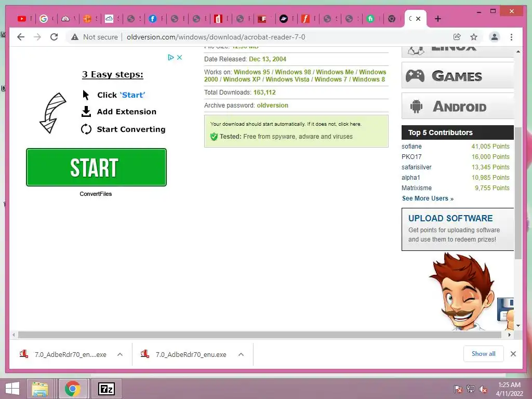Image resolution: width=532 pixels, height=399 pixels.
Task: Open the Windows 8 link
Action: 368,79
